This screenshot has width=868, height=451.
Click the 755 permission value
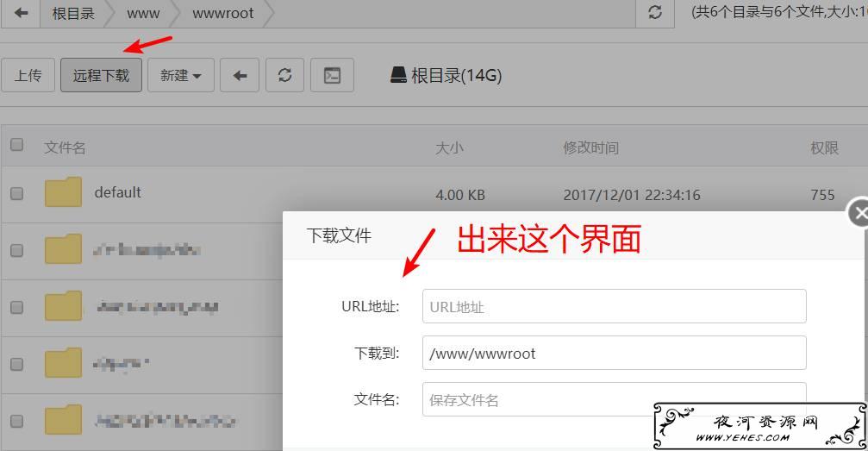click(822, 195)
